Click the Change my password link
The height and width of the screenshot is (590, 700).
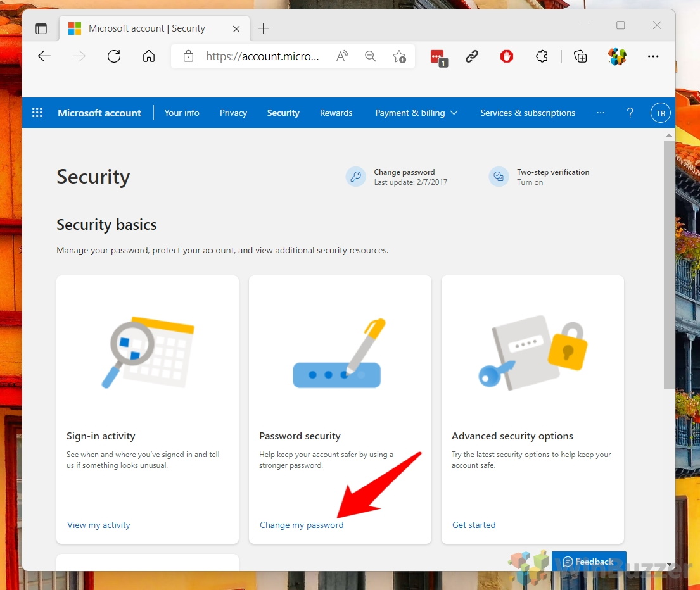click(302, 525)
